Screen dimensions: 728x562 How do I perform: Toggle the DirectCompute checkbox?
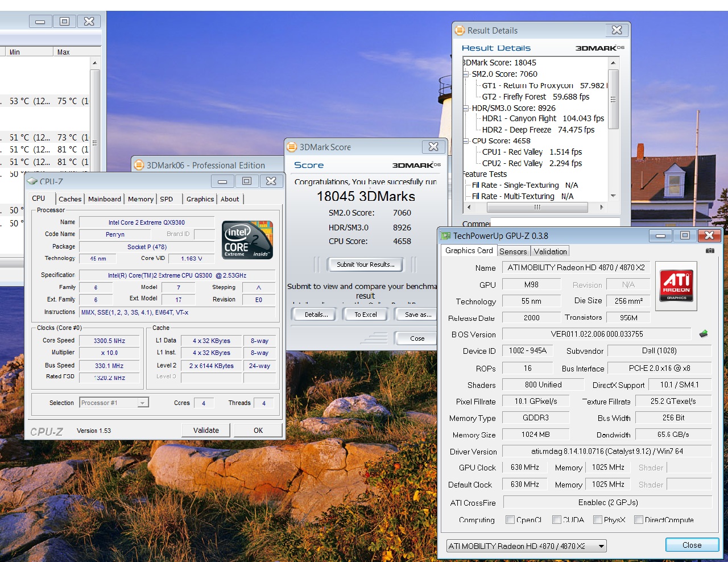pyautogui.click(x=638, y=519)
